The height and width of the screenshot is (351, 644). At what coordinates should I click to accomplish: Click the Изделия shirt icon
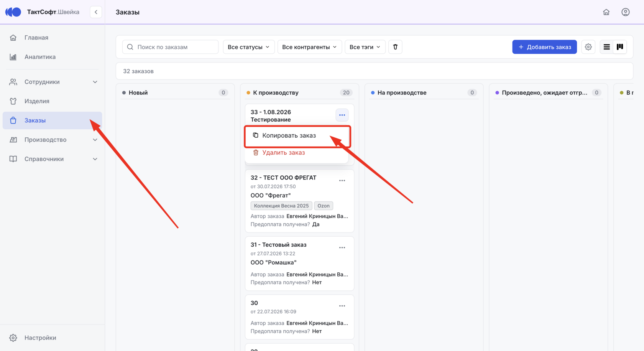click(x=13, y=101)
